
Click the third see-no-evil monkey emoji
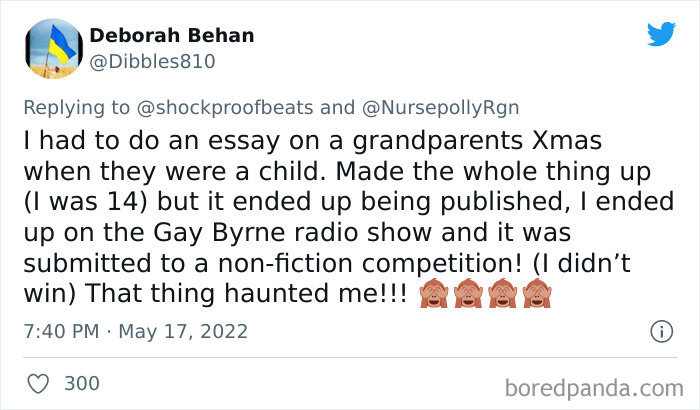[x=505, y=293]
